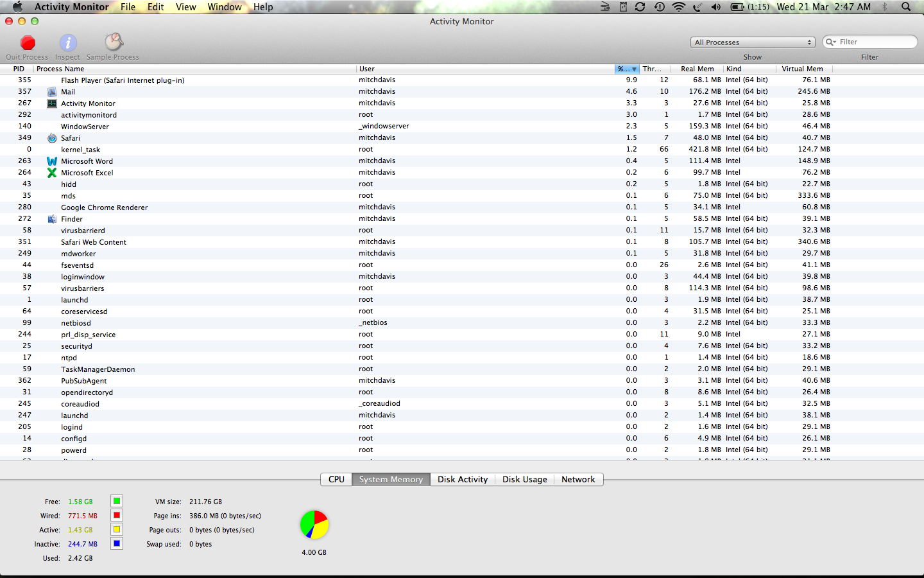924x578 pixels.
Task: Click the green Free memory color swatch
Action: 117,501
